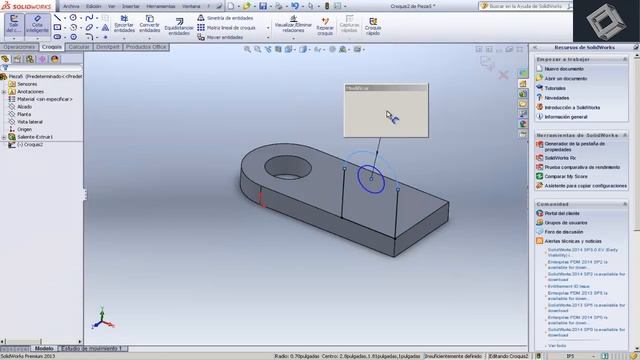Select the Cota inteligente dimension tool
This screenshot has width=640, height=360.
tap(37, 24)
